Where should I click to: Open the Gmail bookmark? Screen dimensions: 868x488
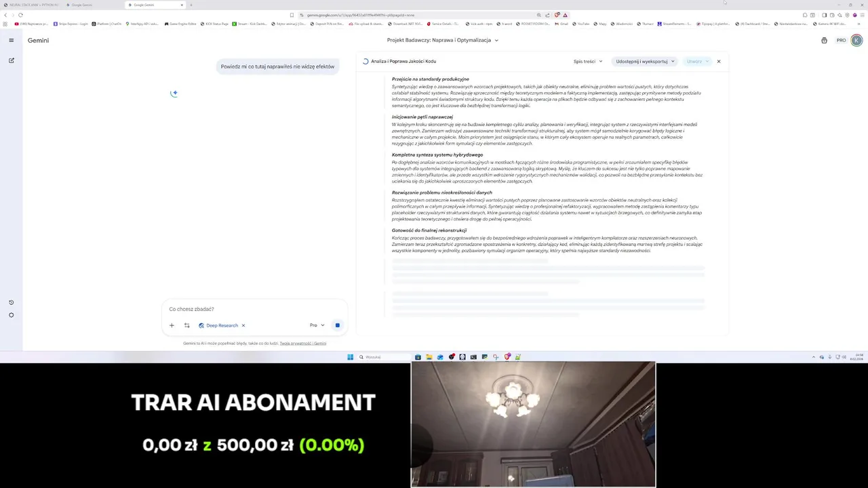(562, 24)
